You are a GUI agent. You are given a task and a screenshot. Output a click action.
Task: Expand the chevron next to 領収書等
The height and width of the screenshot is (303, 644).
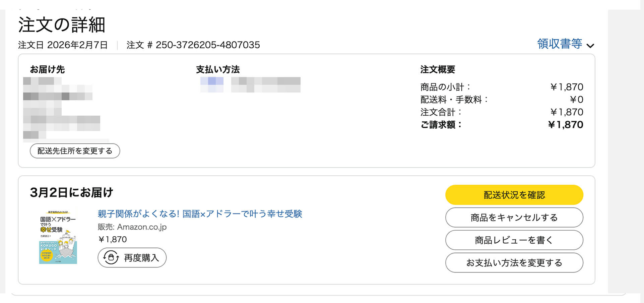tap(591, 45)
